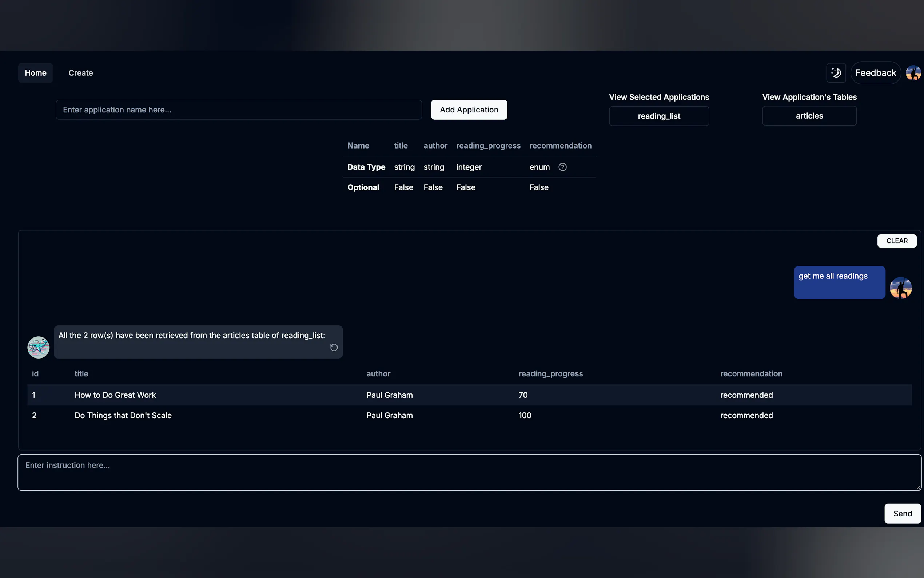Click the Do Things that Don't Scale row
Viewport: 924px width, 578px height.
(x=123, y=416)
